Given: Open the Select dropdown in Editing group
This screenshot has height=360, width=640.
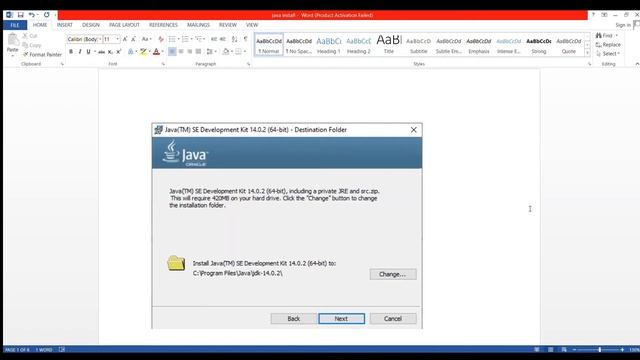Looking at the screenshot, I should coord(608,54).
